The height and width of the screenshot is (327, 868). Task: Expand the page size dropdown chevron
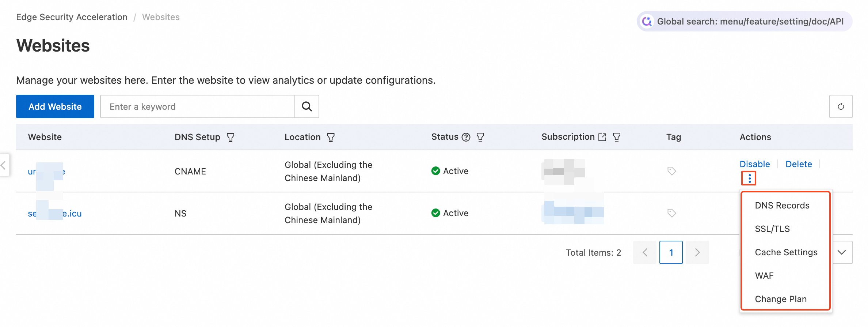click(842, 252)
